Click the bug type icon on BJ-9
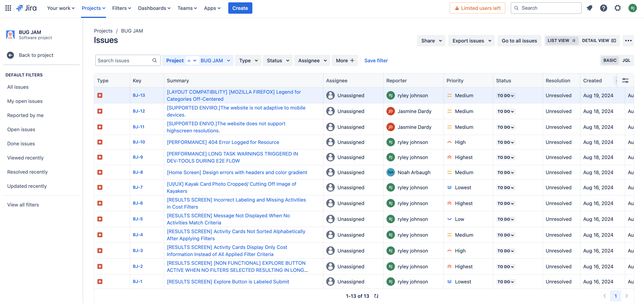The width and height of the screenshot is (644, 303). click(100, 157)
